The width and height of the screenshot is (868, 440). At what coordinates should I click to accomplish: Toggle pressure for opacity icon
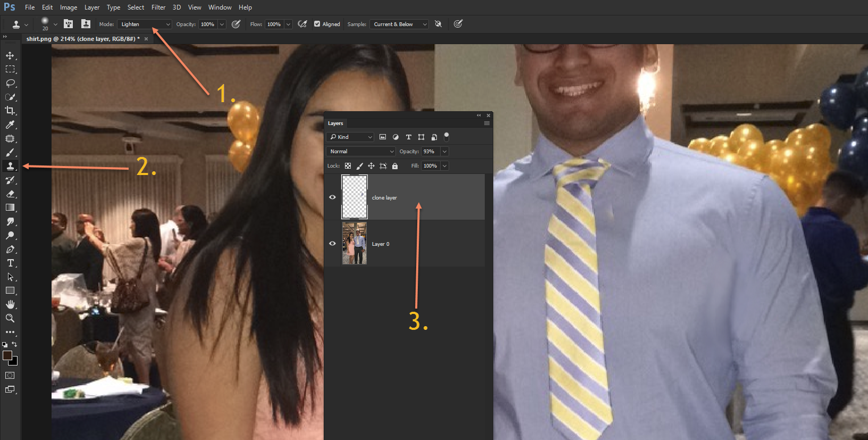coord(236,24)
